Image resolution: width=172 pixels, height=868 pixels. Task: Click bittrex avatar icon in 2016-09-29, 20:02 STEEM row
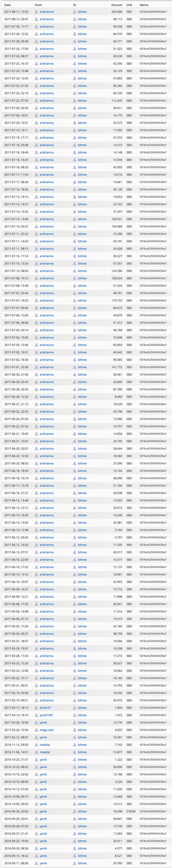pyautogui.click(x=75, y=812)
